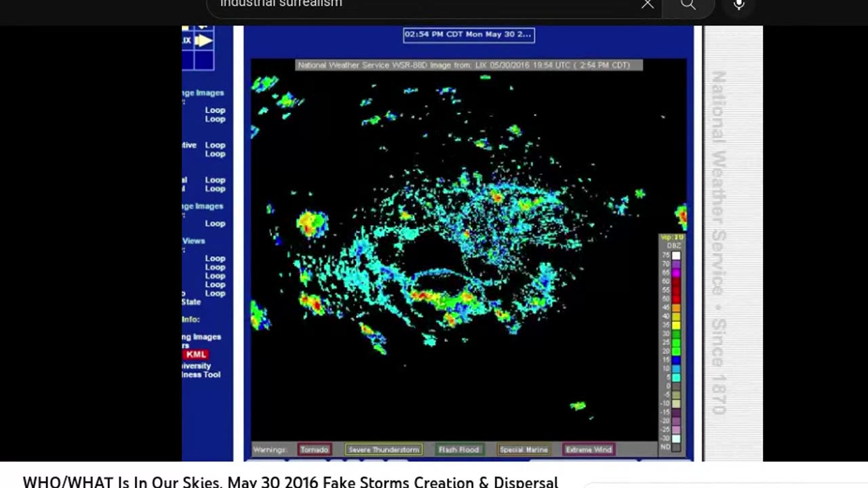Click the 'Info:' sidebar heading
Viewport: 868px width, 488px height.
tap(191, 319)
